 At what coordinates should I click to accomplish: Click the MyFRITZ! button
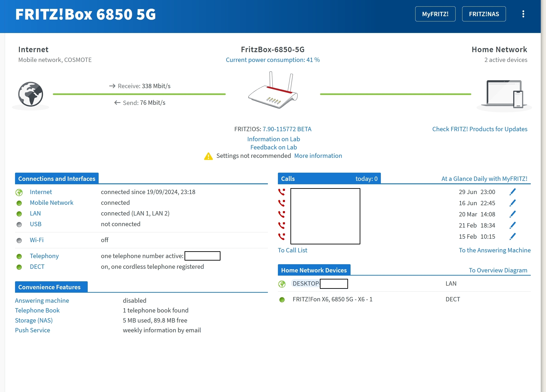coord(435,14)
